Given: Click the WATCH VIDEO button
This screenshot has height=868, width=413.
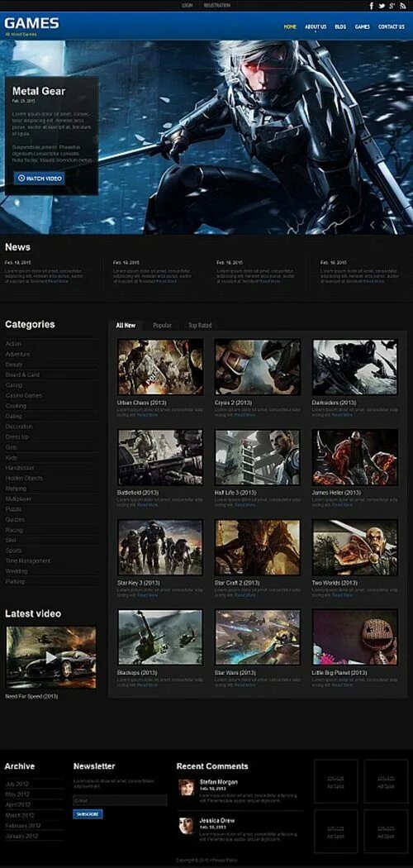Looking at the screenshot, I should (x=40, y=179).
